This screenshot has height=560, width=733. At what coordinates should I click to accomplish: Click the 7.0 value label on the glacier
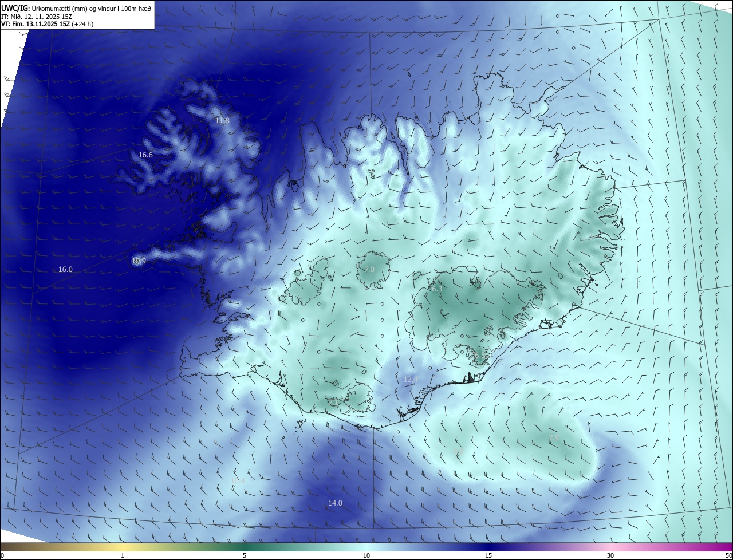point(369,269)
